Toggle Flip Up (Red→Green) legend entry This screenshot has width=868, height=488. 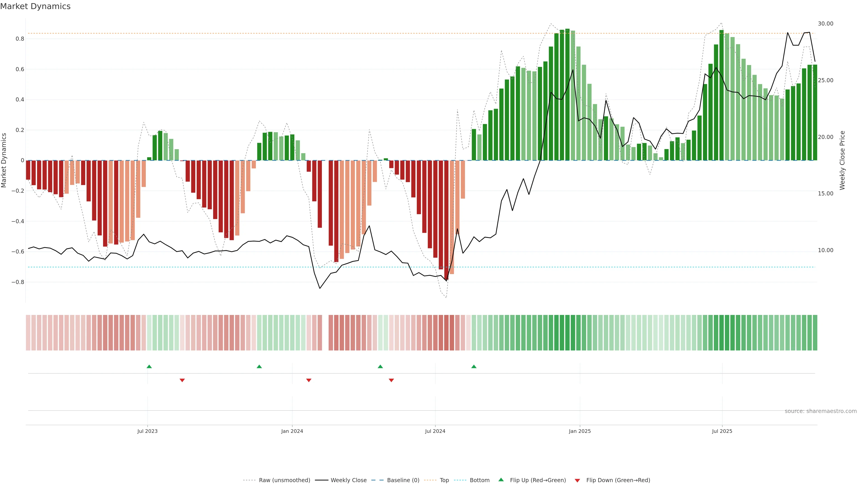coord(538,480)
